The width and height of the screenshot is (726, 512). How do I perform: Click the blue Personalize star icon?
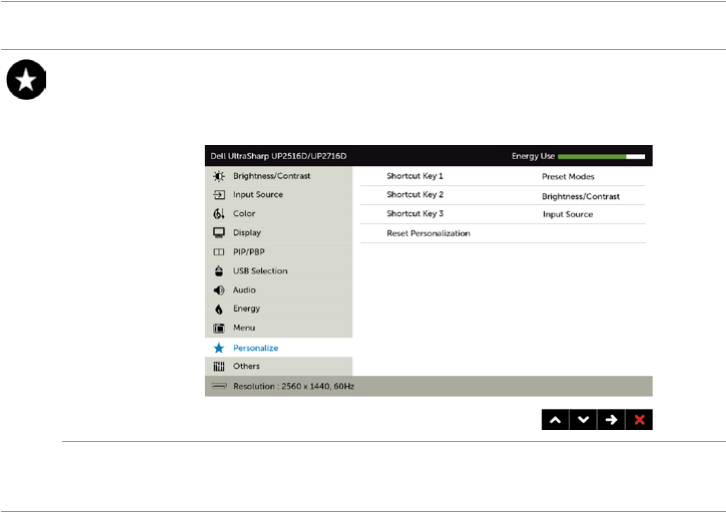[x=219, y=348]
